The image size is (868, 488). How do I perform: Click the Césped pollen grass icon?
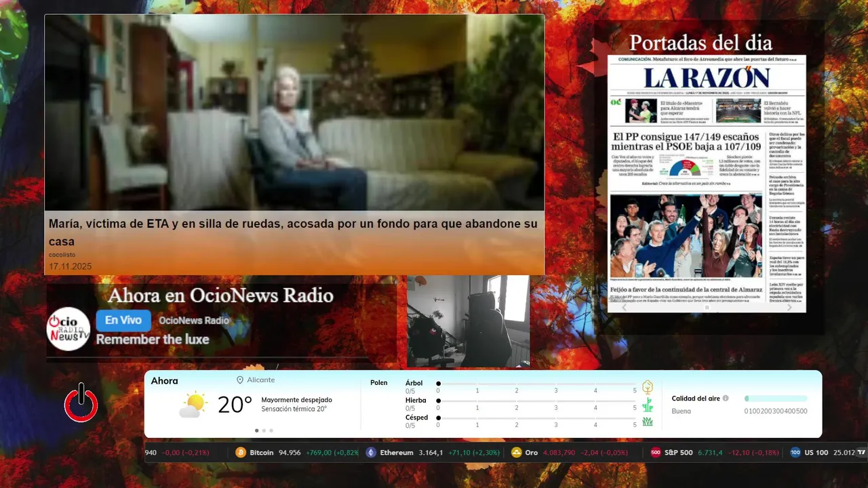coord(648,422)
